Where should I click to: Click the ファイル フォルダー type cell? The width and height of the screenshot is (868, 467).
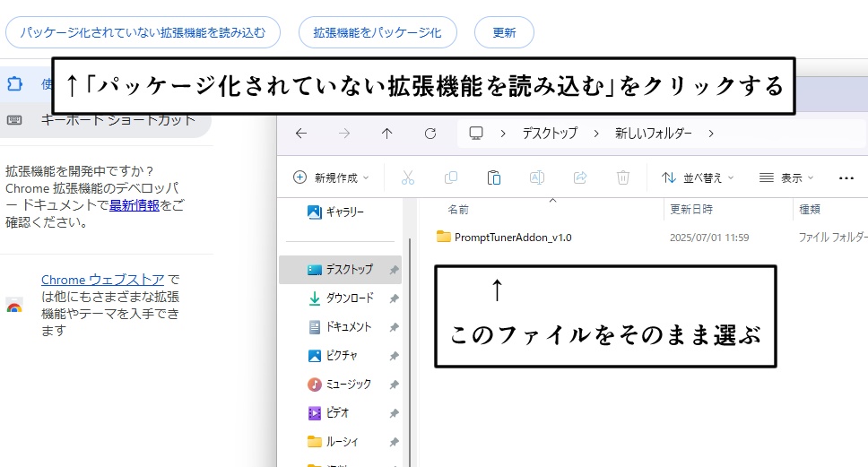832,238
